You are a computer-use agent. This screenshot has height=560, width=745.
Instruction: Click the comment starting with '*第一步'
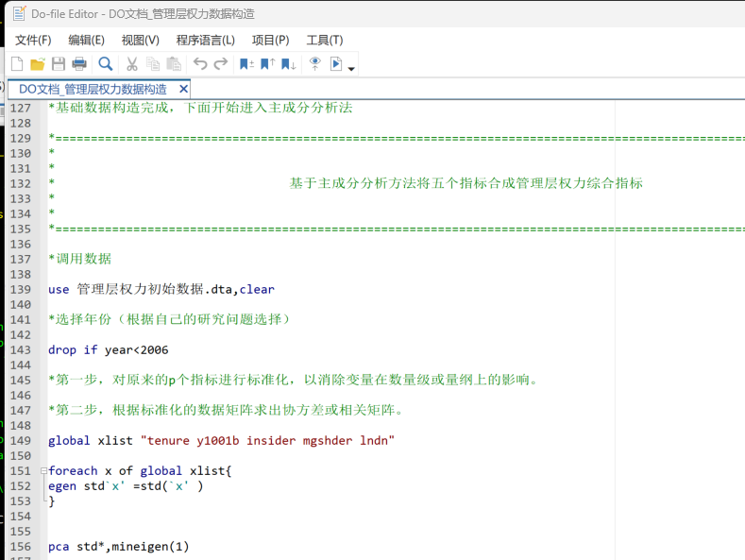click(294, 380)
